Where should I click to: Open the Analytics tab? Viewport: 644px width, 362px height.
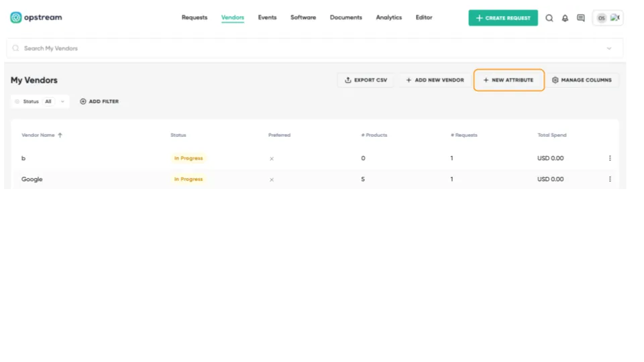(388, 17)
